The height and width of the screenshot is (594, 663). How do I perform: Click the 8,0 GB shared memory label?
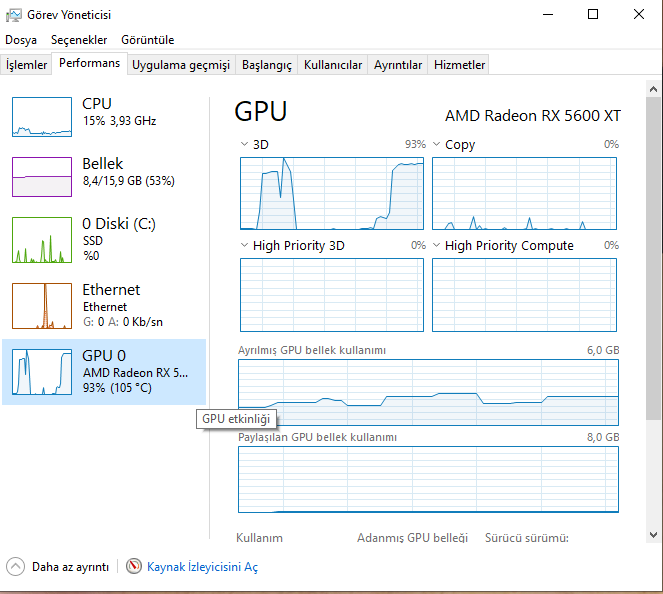603,437
